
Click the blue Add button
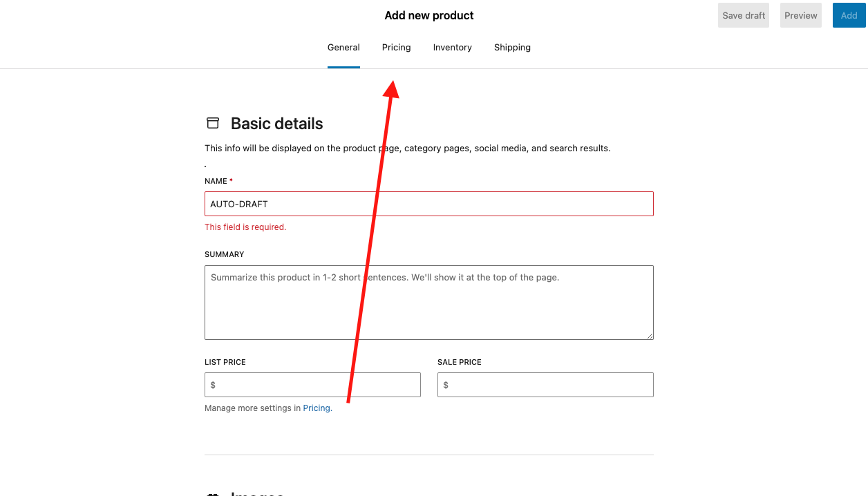[x=849, y=15]
